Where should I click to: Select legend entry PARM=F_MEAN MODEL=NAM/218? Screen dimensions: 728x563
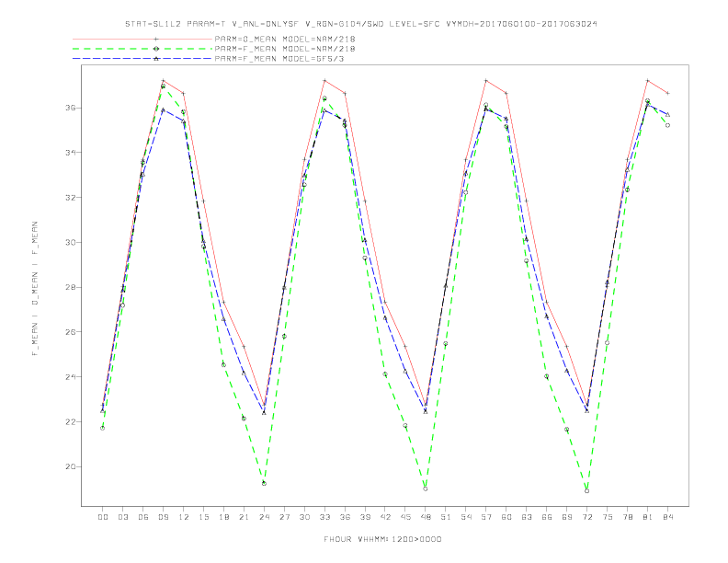285,49
